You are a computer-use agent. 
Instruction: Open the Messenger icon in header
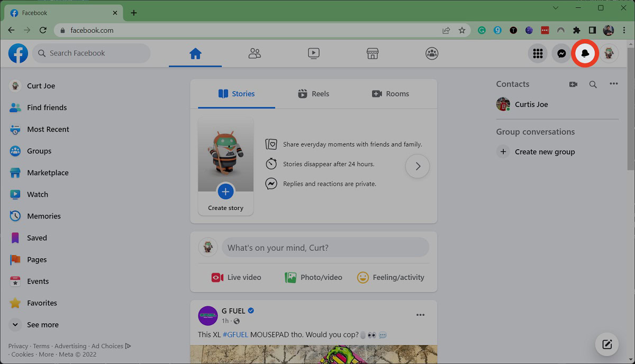tap(561, 53)
